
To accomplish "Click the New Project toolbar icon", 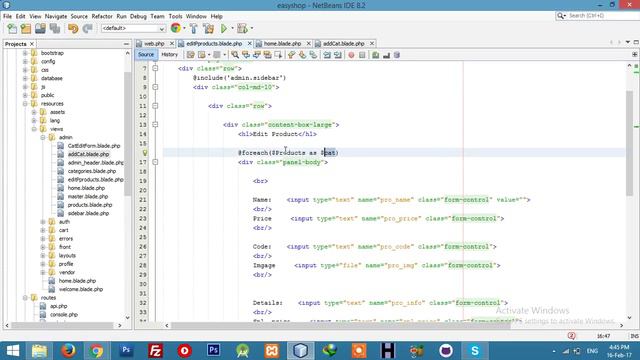I will [x=26, y=29].
